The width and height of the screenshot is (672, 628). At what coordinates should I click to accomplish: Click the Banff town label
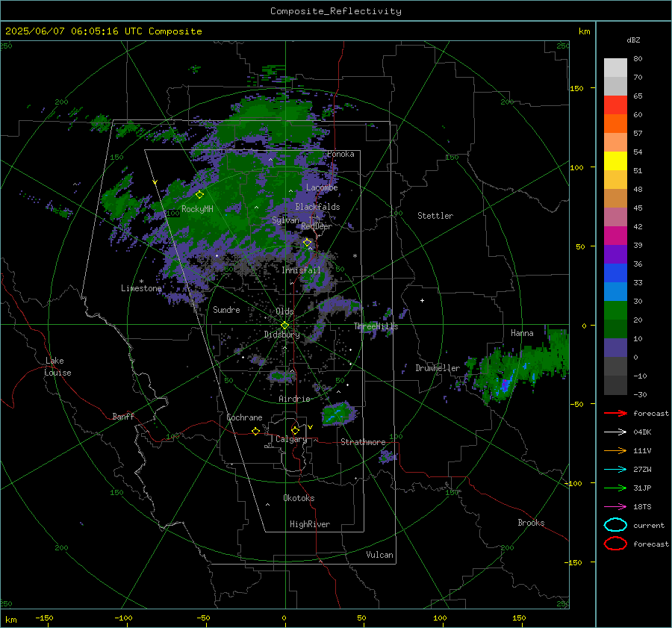pos(123,416)
